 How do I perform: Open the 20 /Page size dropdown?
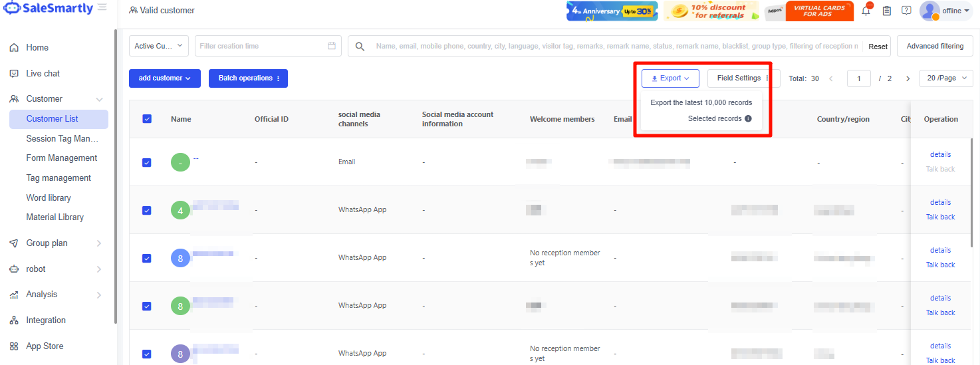tap(945, 78)
